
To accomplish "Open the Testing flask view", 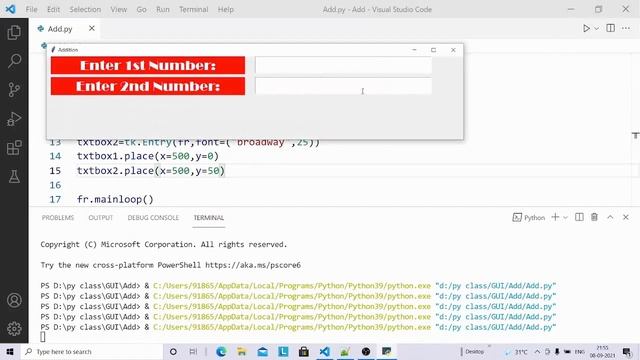I will (x=14, y=177).
